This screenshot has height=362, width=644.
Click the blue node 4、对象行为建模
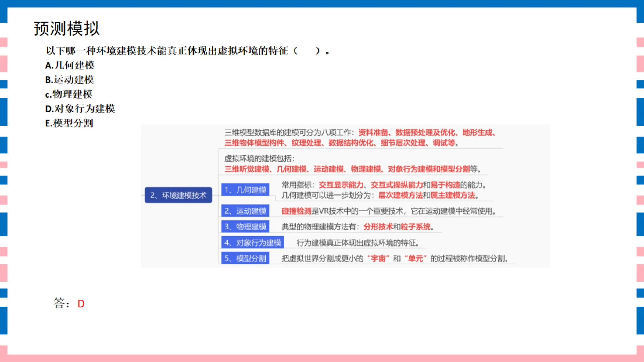[x=253, y=243]
